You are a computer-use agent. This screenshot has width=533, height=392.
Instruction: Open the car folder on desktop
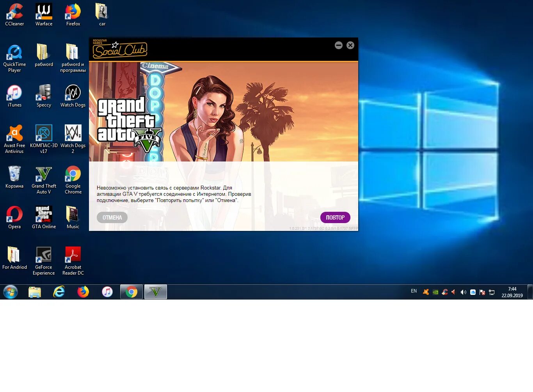[102, 15]
